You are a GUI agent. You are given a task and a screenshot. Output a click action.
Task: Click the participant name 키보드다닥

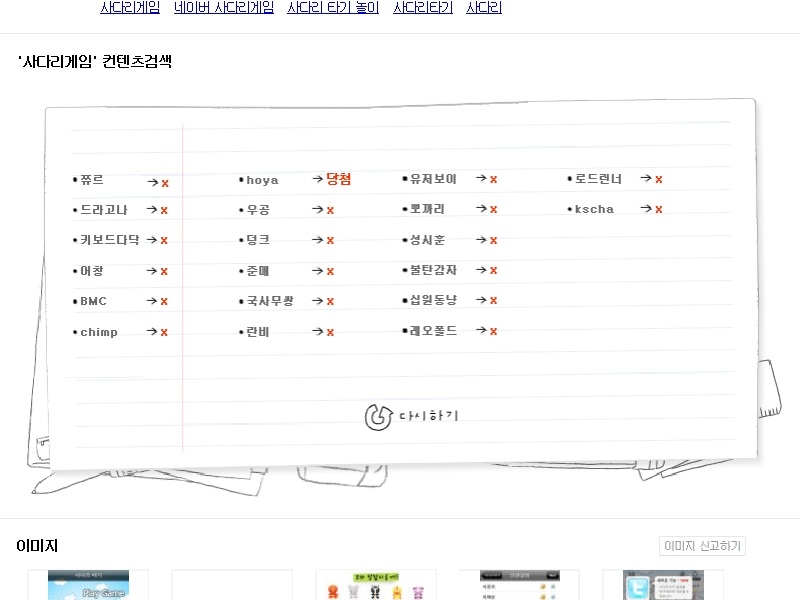(110, 240)
